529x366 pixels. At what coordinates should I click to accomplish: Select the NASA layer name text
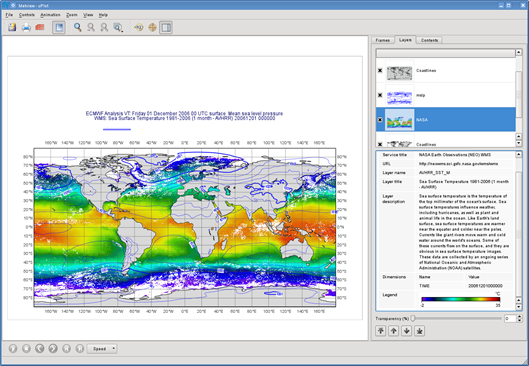click(x=422, y=120)
